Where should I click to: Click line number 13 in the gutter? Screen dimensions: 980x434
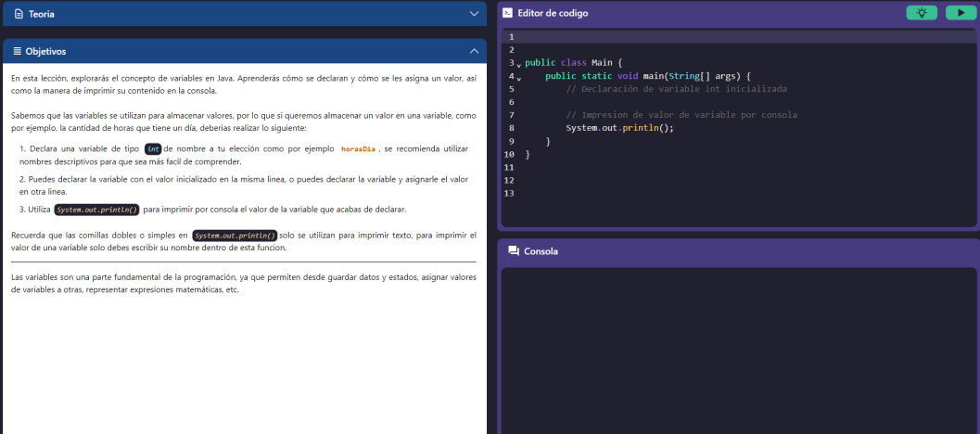[x=508, y=193]
